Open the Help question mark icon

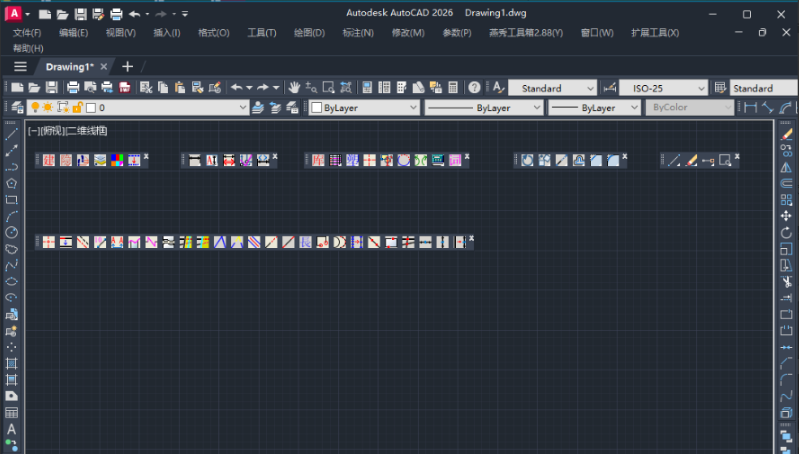coord(474,88)
